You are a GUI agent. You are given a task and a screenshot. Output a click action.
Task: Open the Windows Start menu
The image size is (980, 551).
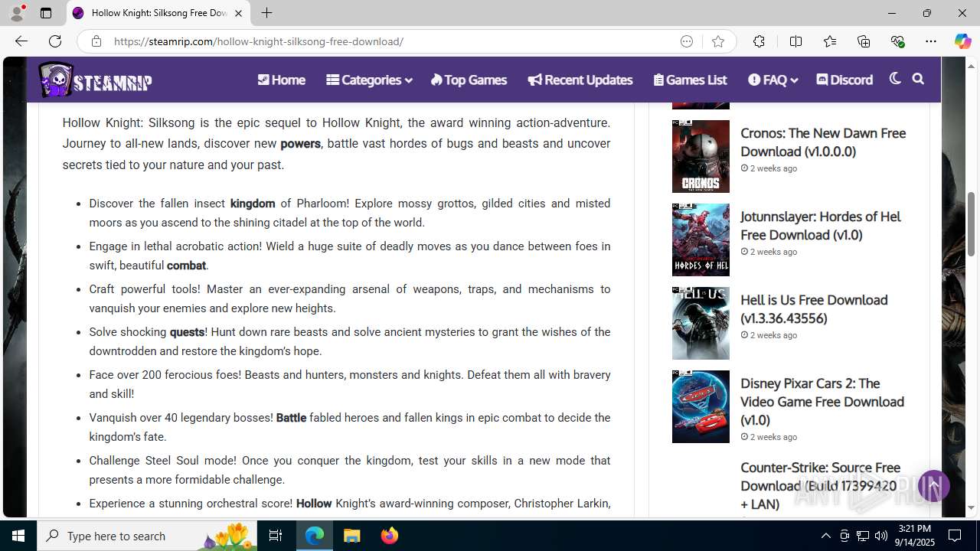(18, 536)
